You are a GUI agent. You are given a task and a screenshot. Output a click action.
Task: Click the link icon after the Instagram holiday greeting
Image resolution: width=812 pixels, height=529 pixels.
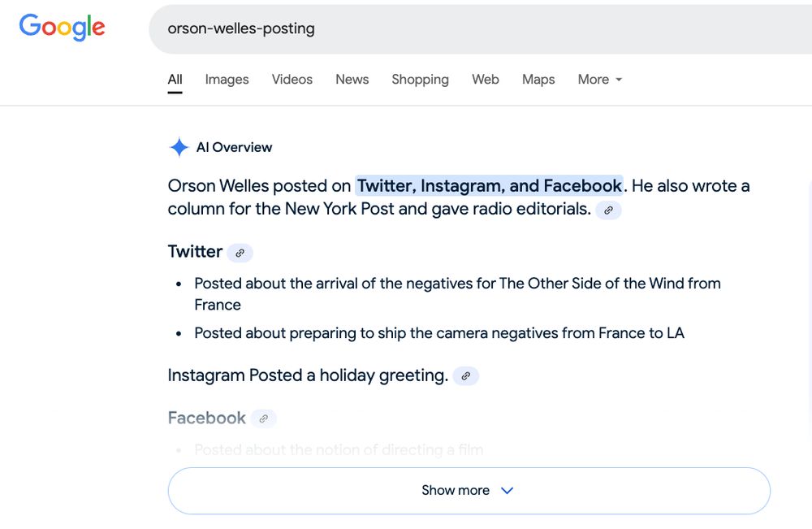click(x=465, y=376)
